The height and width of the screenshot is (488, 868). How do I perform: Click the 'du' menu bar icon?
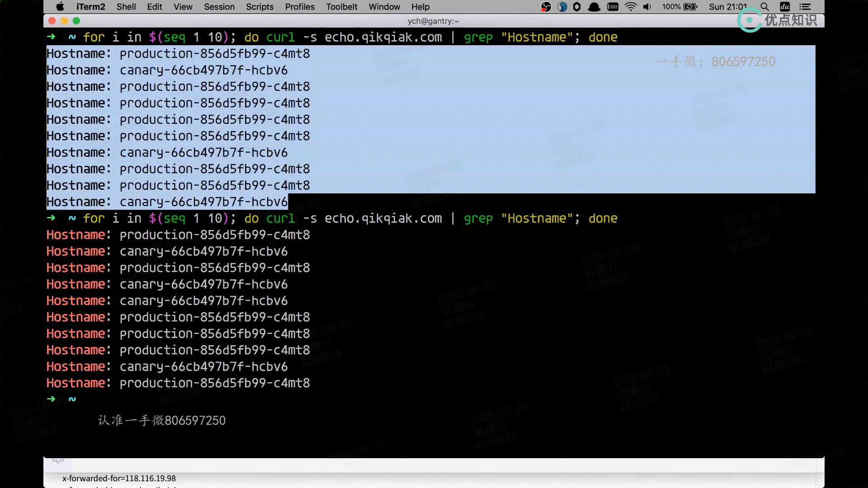pyautogui.click(x=785, y=7)
